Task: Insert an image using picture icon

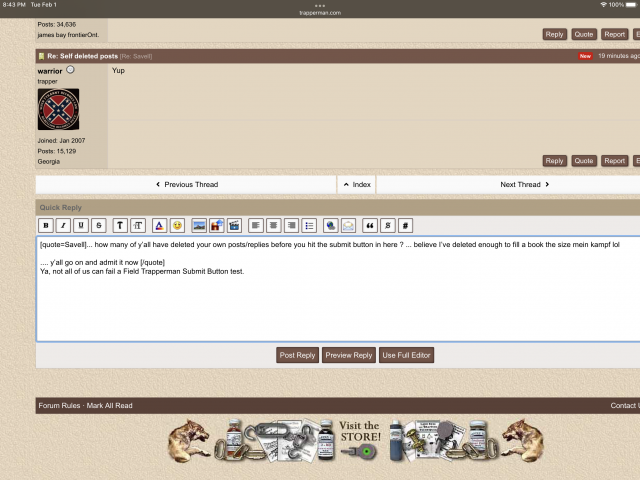Action: coord(199,225)
